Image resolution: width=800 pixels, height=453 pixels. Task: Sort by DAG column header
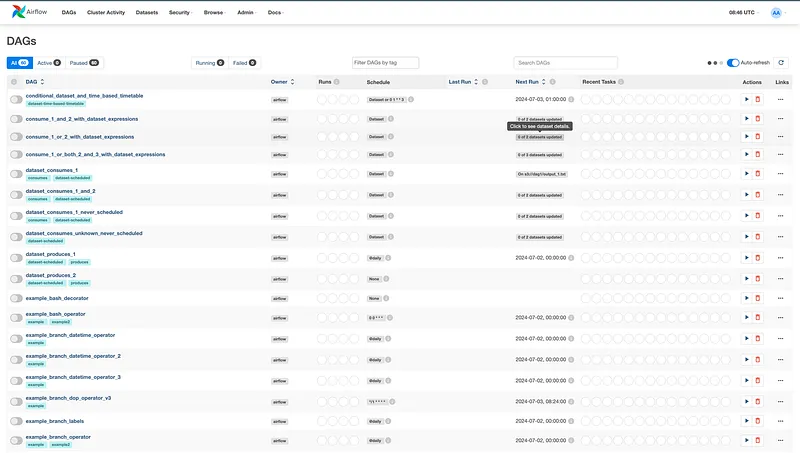click(x=35, y=82)
